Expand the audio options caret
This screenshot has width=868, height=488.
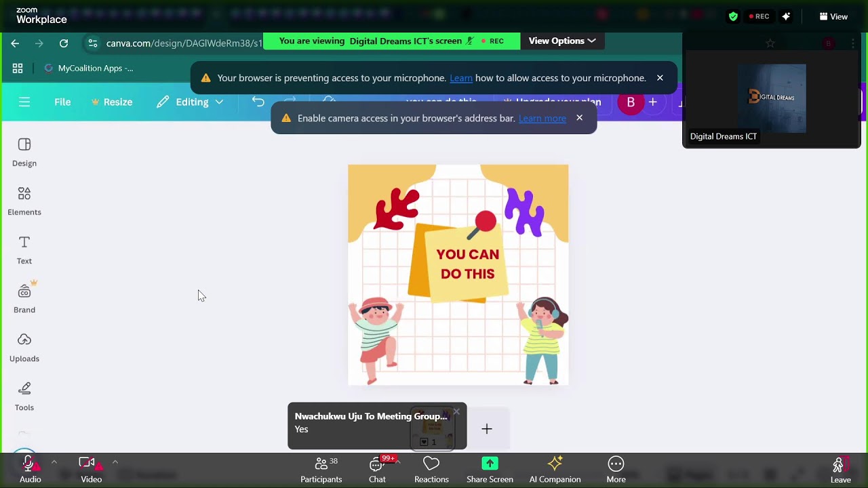(x=54, y=462)
